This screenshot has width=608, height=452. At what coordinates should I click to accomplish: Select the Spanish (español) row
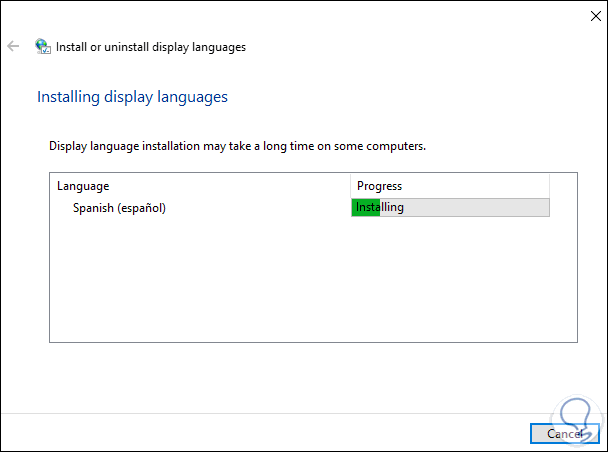[119, 208]
